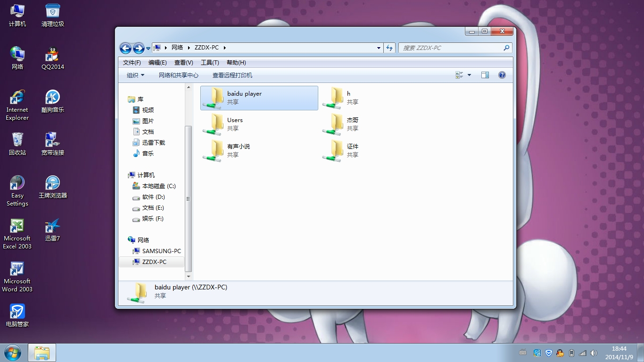
Task: Click QQ penguin tray icon
Action: coord(560,353)
